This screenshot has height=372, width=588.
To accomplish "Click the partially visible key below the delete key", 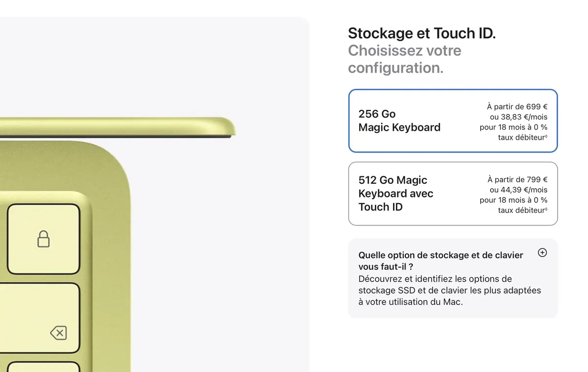I will pos(39,368).
